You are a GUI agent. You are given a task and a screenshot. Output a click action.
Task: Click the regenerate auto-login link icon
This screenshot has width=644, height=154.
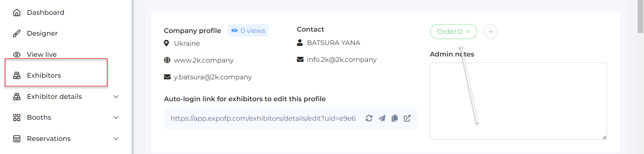[x=369, y=118]
